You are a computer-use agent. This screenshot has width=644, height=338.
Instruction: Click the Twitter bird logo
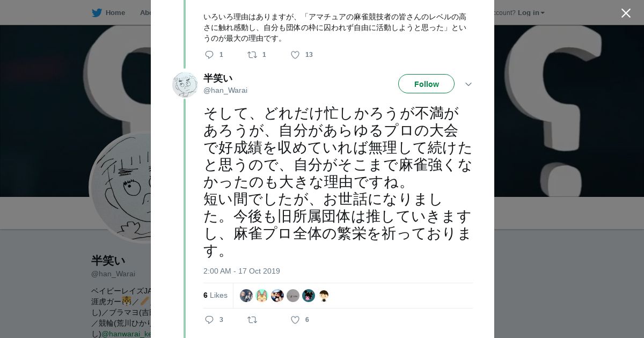97,13
